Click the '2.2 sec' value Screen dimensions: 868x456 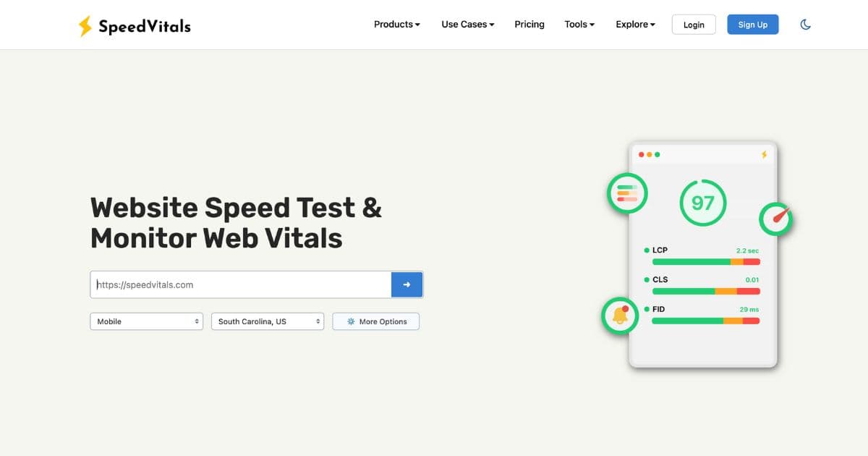(x=747, y=251)
